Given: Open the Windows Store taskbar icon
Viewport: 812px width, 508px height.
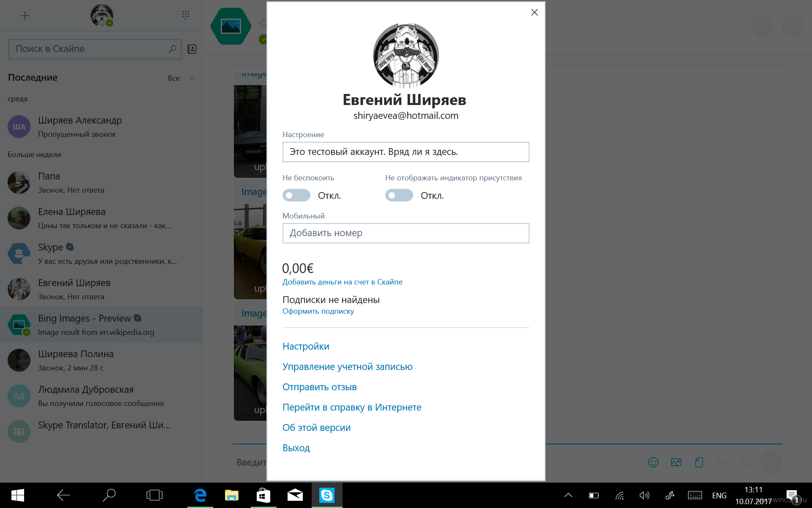Looking at the screenshot, I should click(263, 495).
